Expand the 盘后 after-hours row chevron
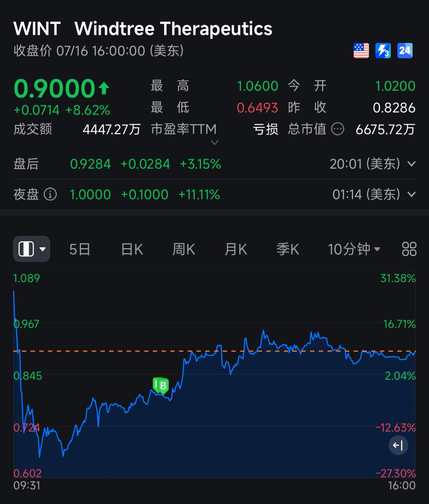This screenshot has height=504, width=429. point(411,164)
